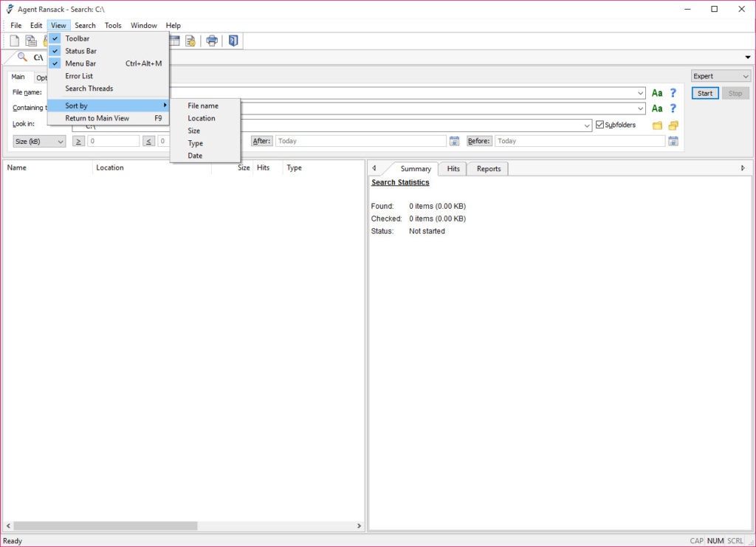The width and height of the screenshot is (756, 547).
Task: Click the second toolbar icon with stacked pages
Action: 31,41
